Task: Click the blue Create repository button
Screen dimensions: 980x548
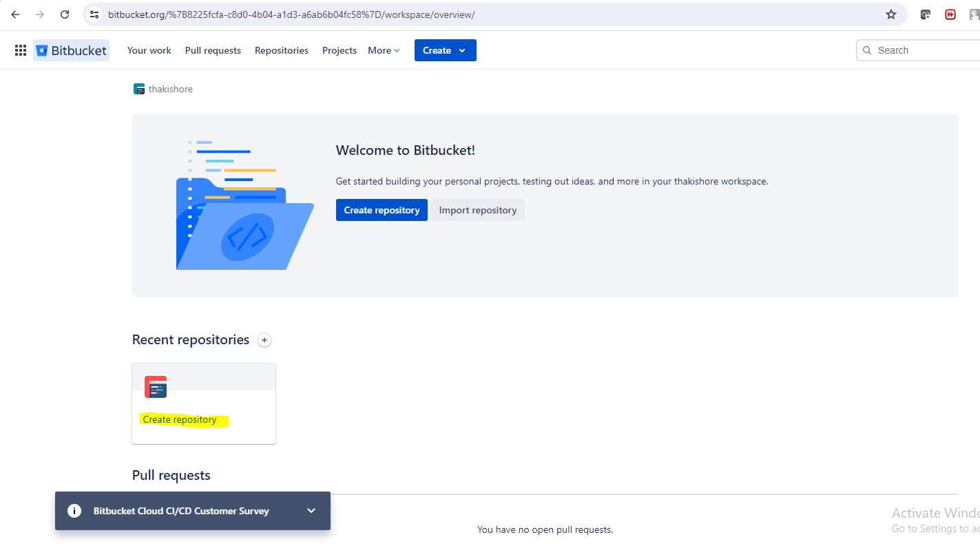Action: 382,210
